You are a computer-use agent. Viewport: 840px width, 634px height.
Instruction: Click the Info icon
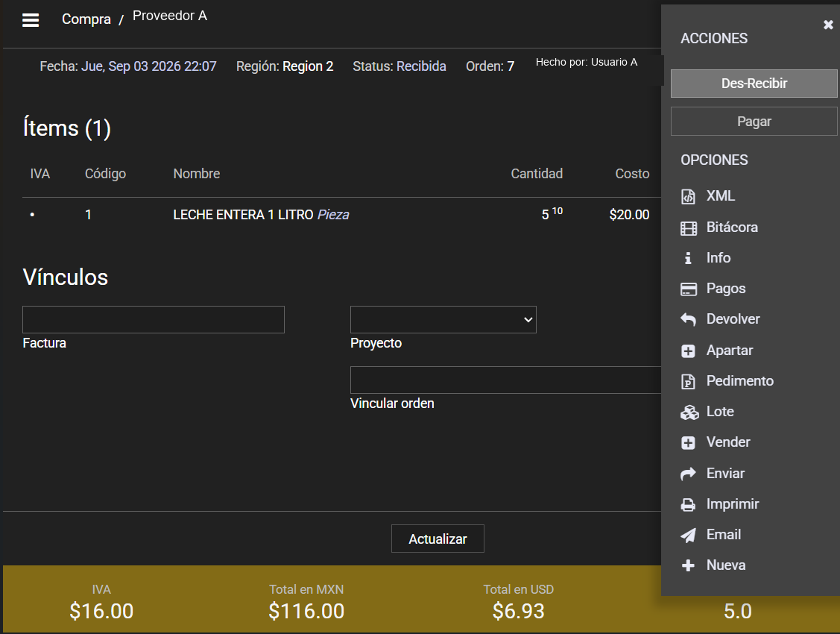(689, 258)
